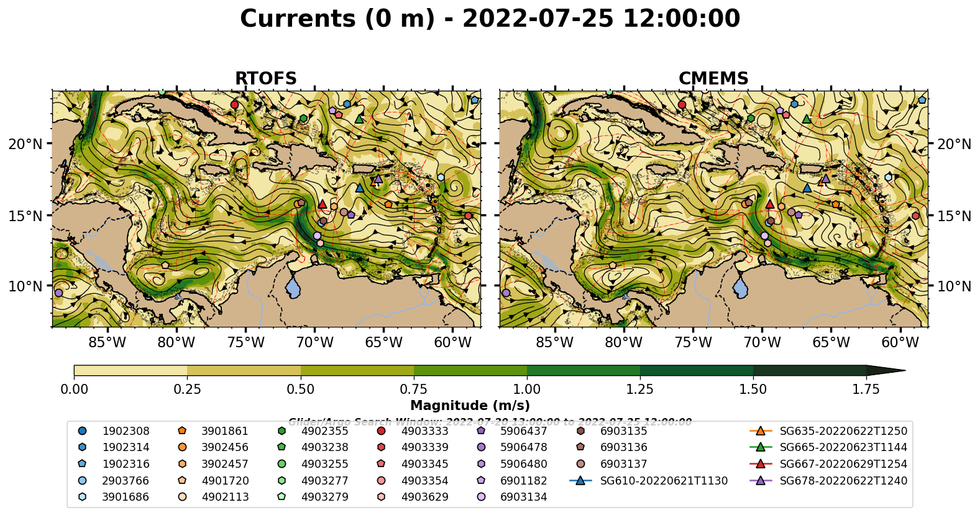Click the purple circle marker for 5906478
Viewport: 980px width, 515px height.
pos(480,447)
